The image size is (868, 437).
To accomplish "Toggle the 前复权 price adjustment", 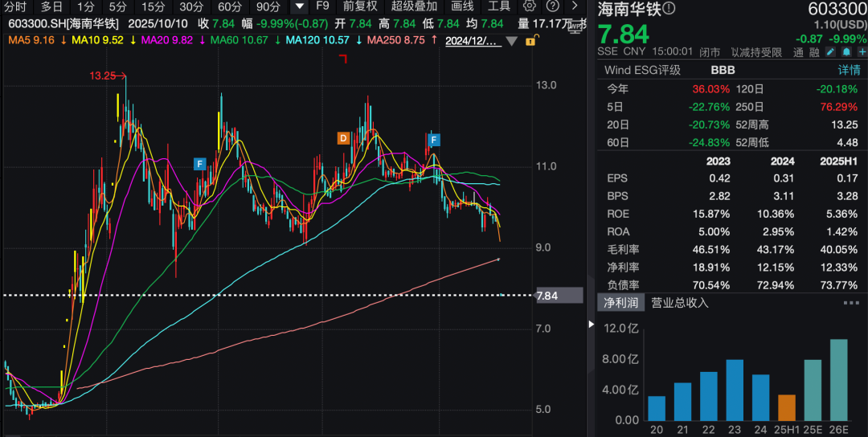I will [x=359, y=6].
